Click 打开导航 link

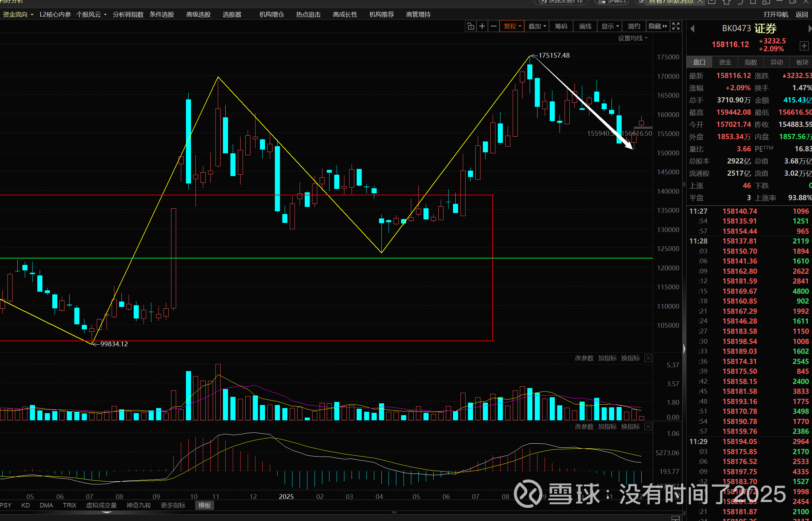[776, 15]
